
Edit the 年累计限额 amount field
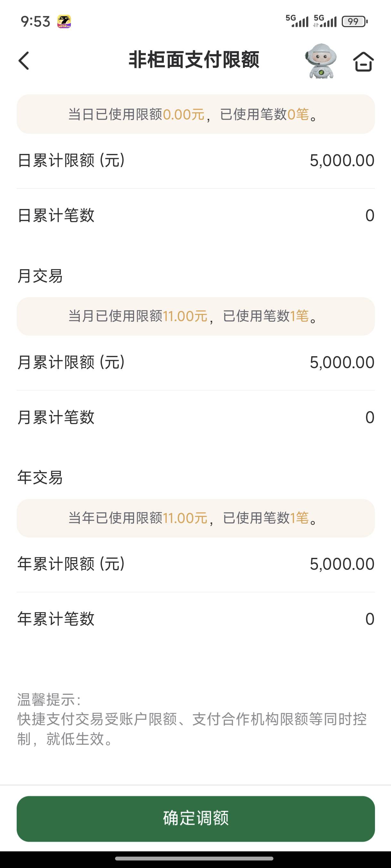tap(342, 564)
